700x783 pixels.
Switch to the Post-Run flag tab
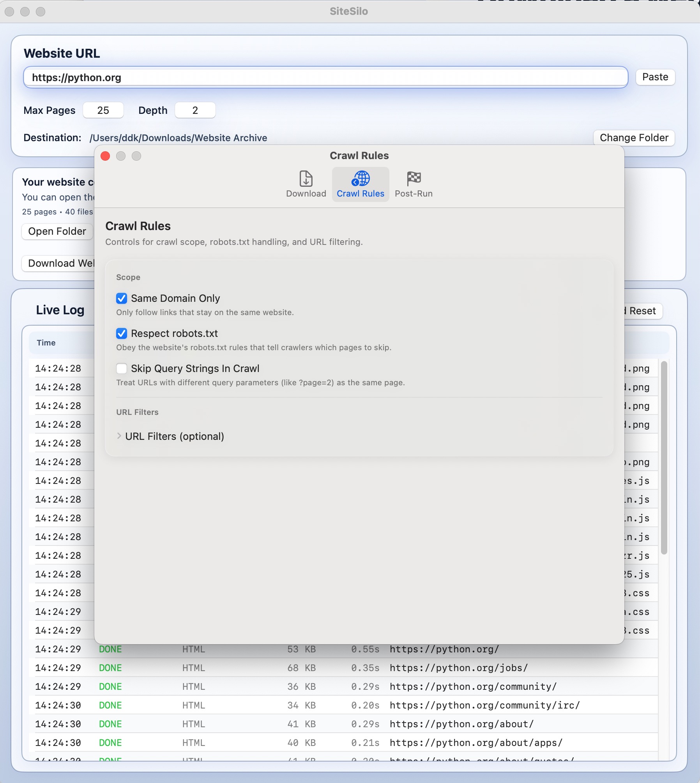pos(414,184)
